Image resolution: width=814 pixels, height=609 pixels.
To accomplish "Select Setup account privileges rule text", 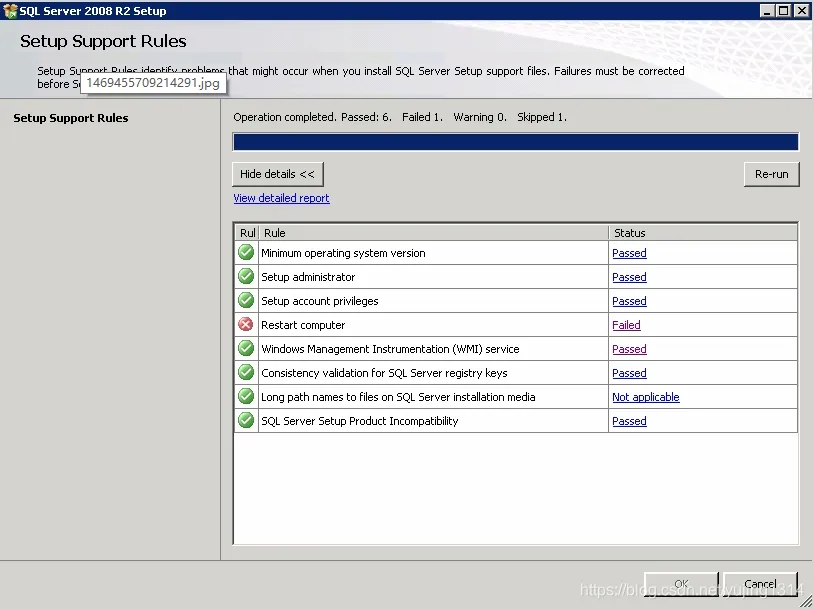I will coord(320,301).
